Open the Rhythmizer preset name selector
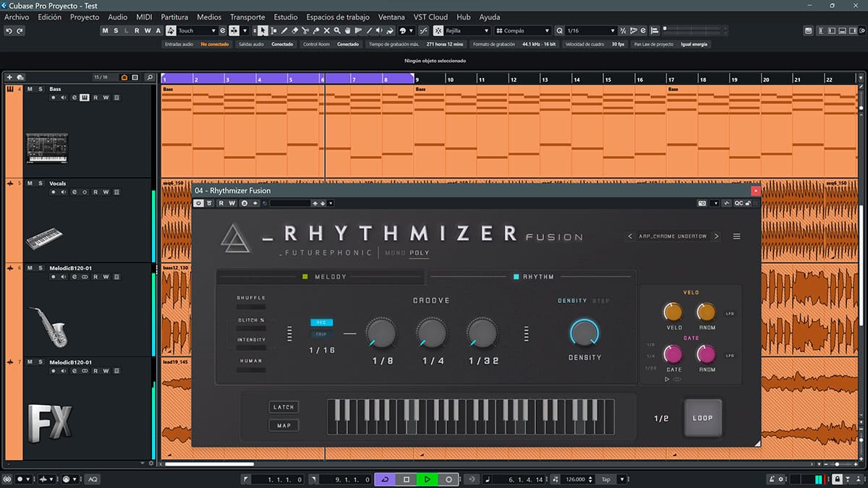 (x=673, y=236)
